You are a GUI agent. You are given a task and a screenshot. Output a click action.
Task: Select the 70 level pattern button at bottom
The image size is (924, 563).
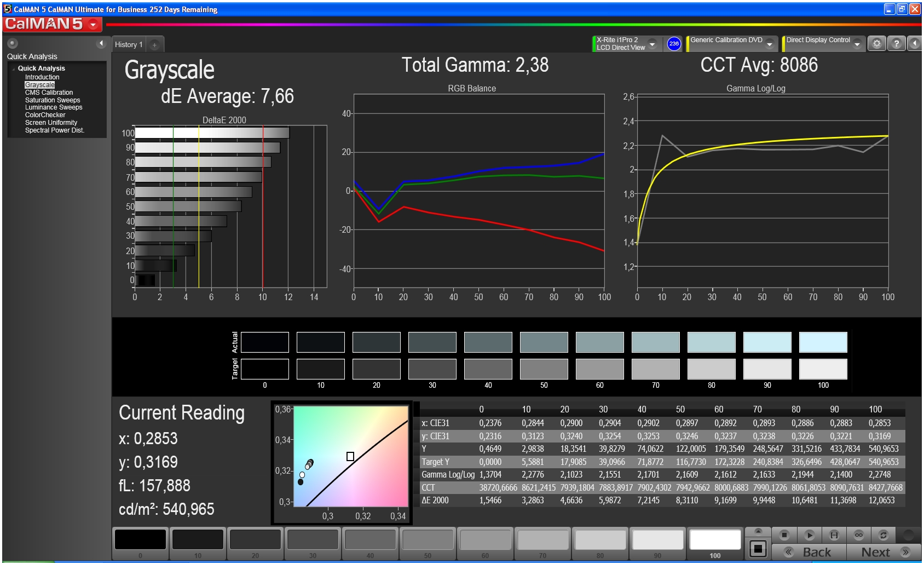[x=542, y=543]
